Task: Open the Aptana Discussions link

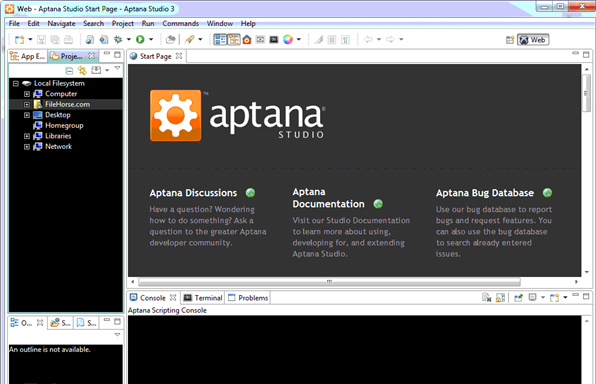Action: (x=193, y=193)
